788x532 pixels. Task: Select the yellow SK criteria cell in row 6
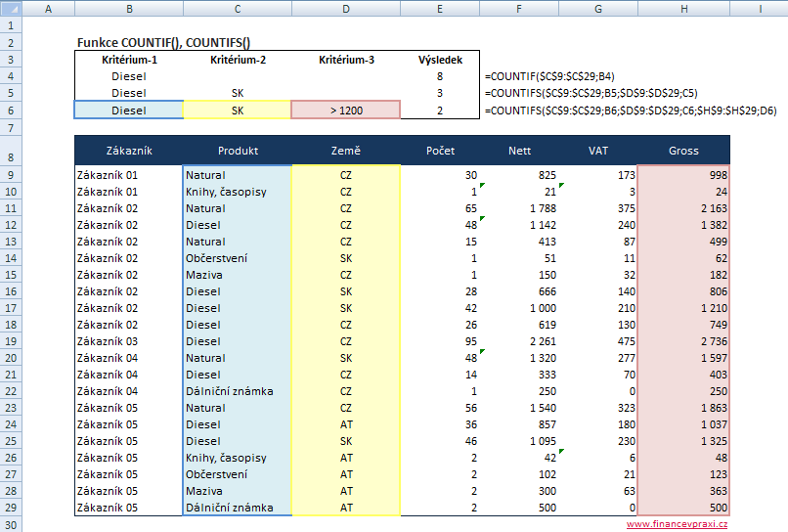[238, 111]
